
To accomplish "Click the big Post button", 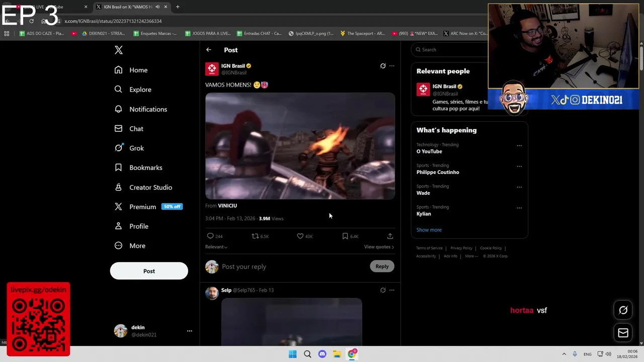I will point(149,271).
